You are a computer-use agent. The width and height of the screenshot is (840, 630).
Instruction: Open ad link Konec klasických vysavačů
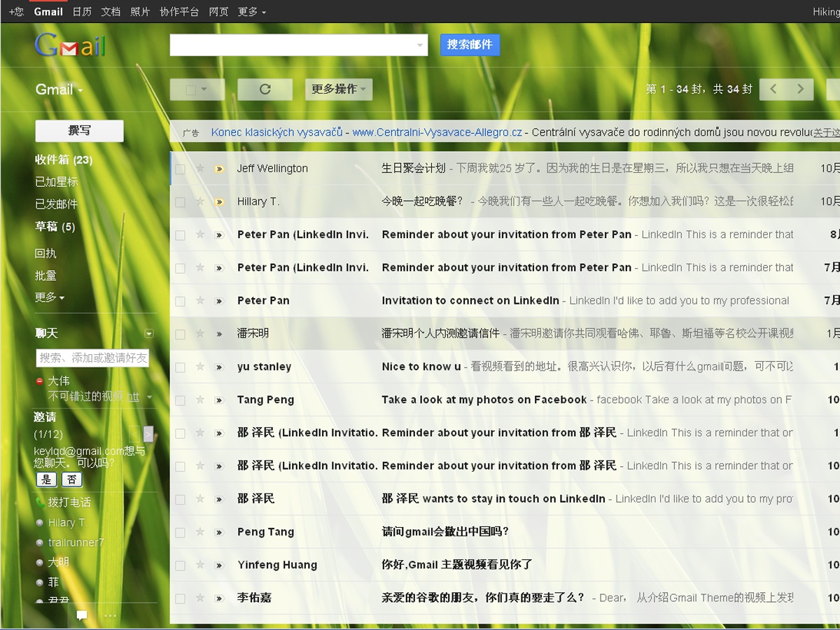(277, 132)
